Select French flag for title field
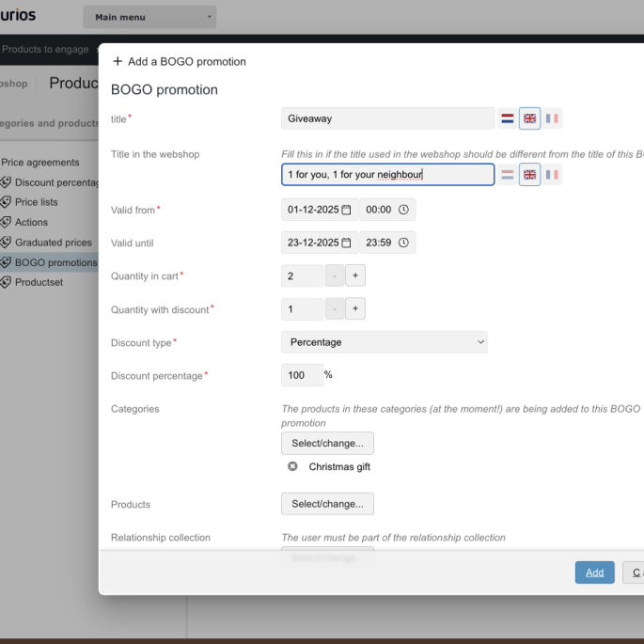This screenshot has width=644, height=644. [x=552, y=118]
